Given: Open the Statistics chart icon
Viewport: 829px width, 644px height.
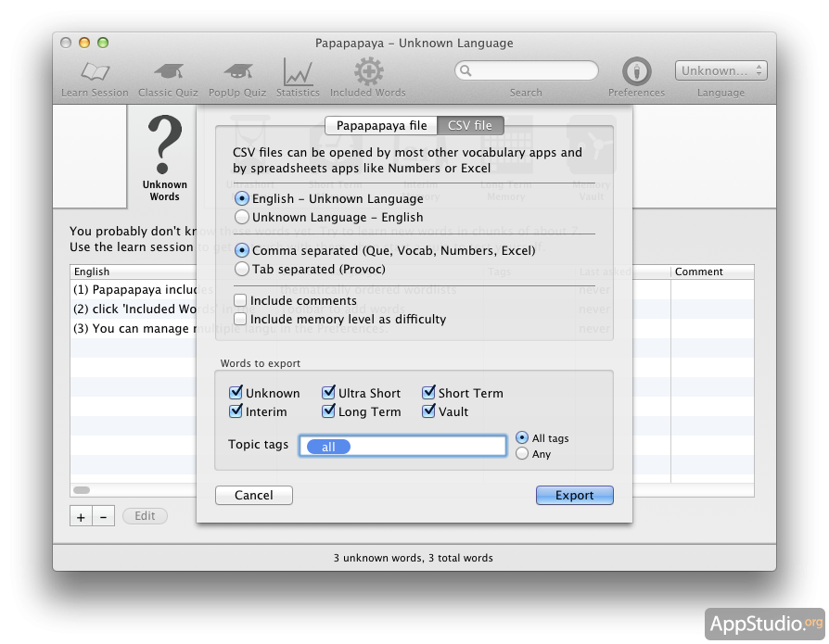Looking at the screenshot, I should [x=297, y=72].
